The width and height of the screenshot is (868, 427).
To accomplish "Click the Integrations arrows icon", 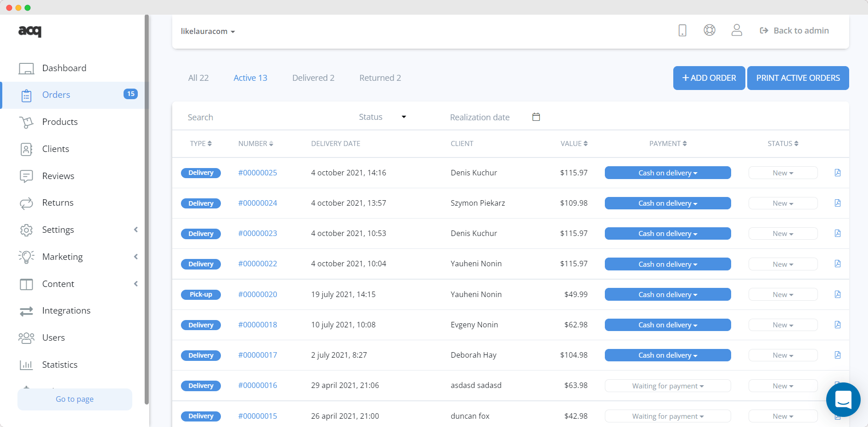I will pos(26,311).
